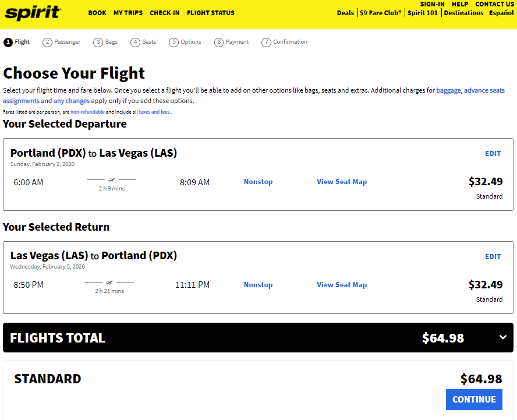Click the airplane icon on the return flight
517x420 pixels.
tap(108, 283)
